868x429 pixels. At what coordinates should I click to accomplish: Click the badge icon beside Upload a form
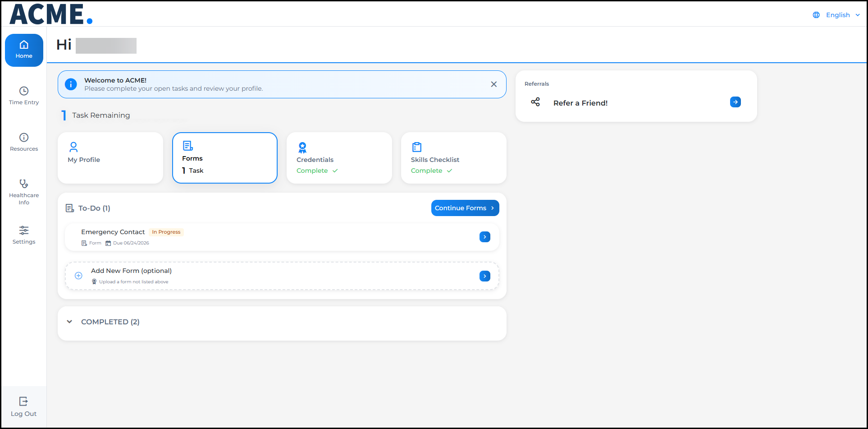(x=94, y=281)
